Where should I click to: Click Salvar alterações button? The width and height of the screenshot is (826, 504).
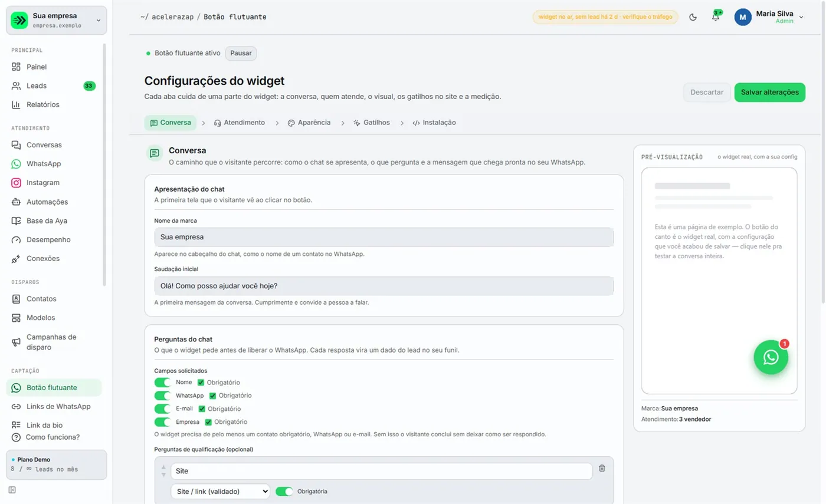pos(770,93)
